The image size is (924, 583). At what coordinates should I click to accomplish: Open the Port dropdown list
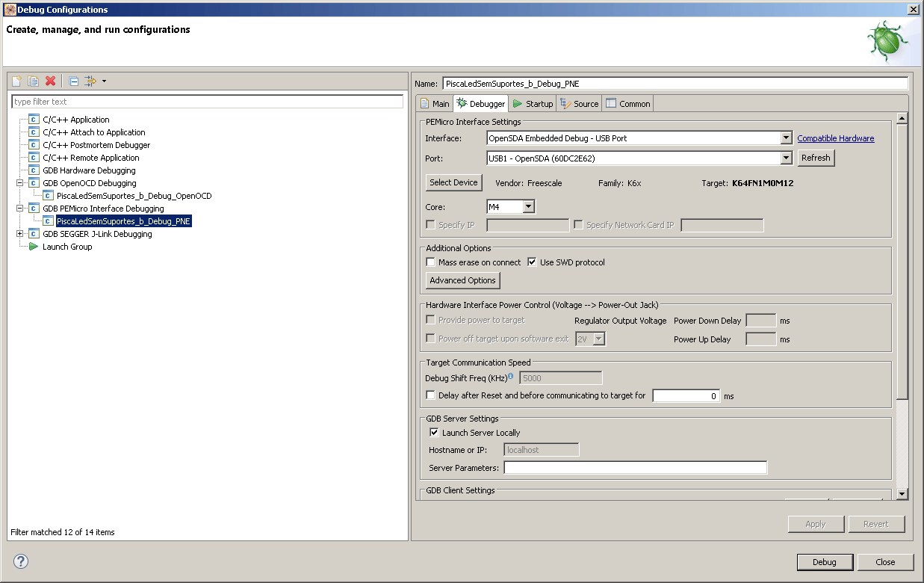pyautogui.click(x=786, y=158)
